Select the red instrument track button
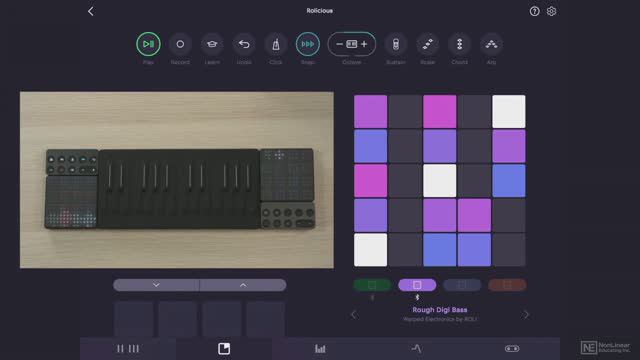 pyautogui.click(x=507, y=285)
